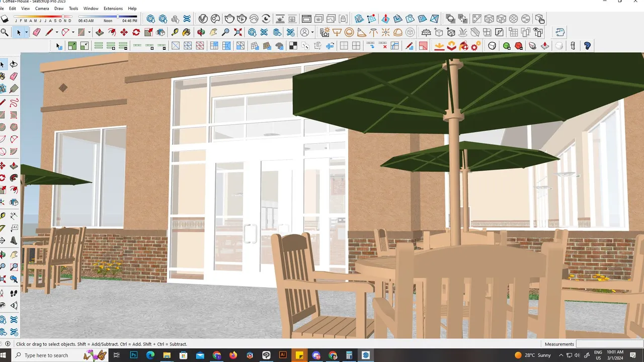Click the 'Noon' time label
The image size is (644, 362).
click(x=108, y=21)
